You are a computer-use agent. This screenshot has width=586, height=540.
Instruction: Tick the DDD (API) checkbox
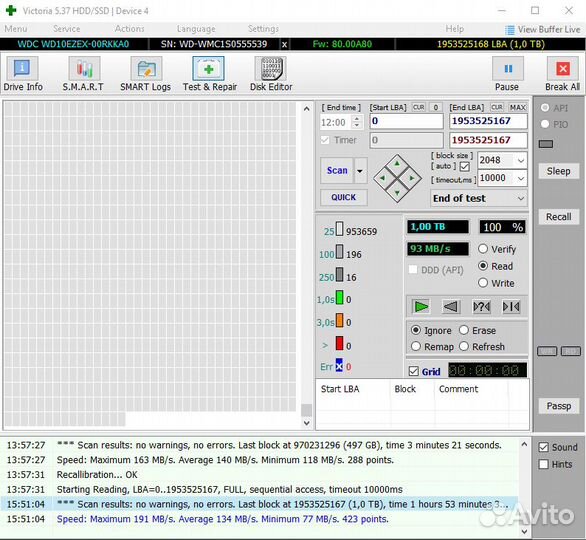pyautogui.click(x=413, y=269)
